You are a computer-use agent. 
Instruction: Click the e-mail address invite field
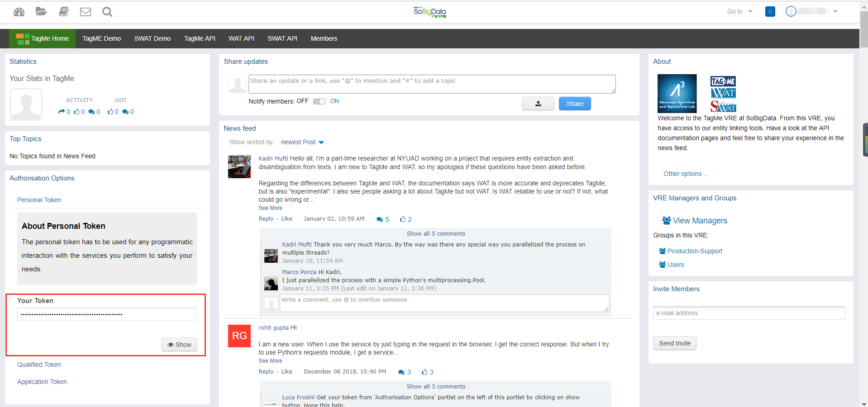(749, 313)
